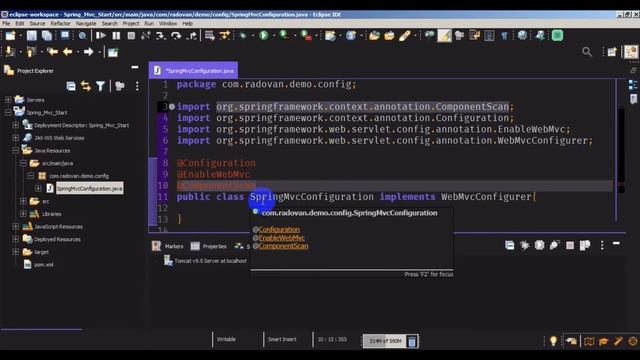The width and height of the screenshot is (640, 360).
Task: Open the Refactor menu
Action: pos(60,23)
